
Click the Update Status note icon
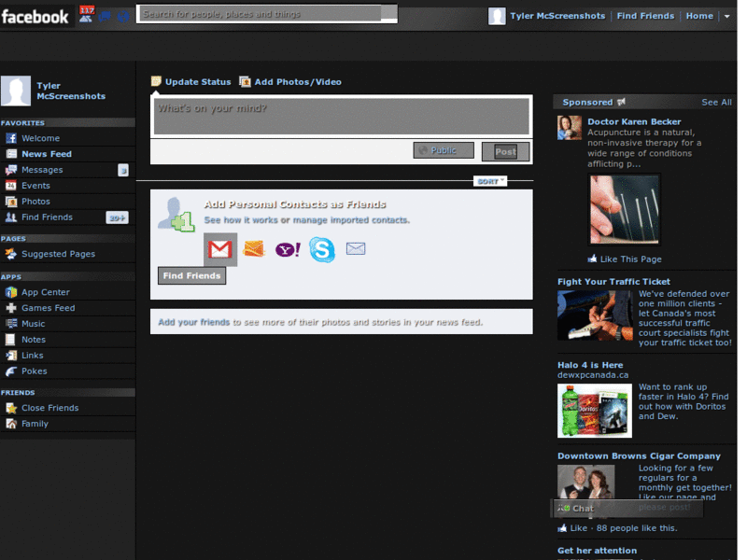[x=156, y=81]
